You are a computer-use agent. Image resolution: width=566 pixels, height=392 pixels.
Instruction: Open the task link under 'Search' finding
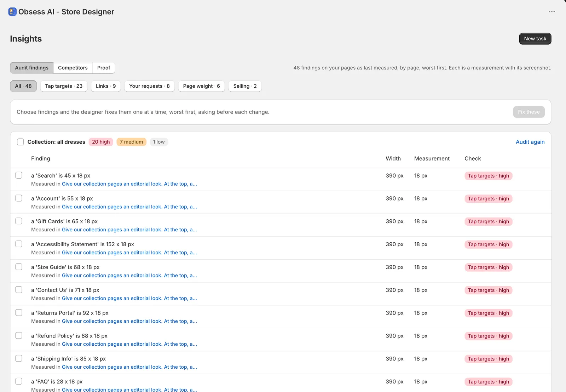tap(129, 184)
